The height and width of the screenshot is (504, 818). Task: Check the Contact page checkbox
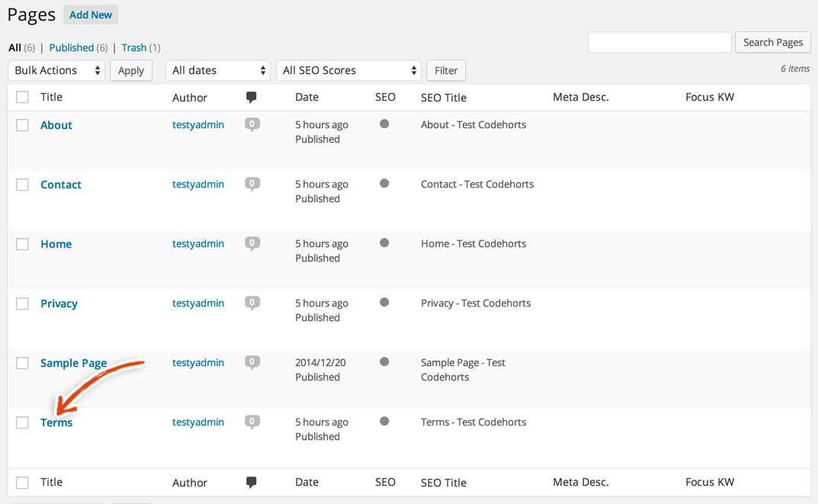click(22, 185)
